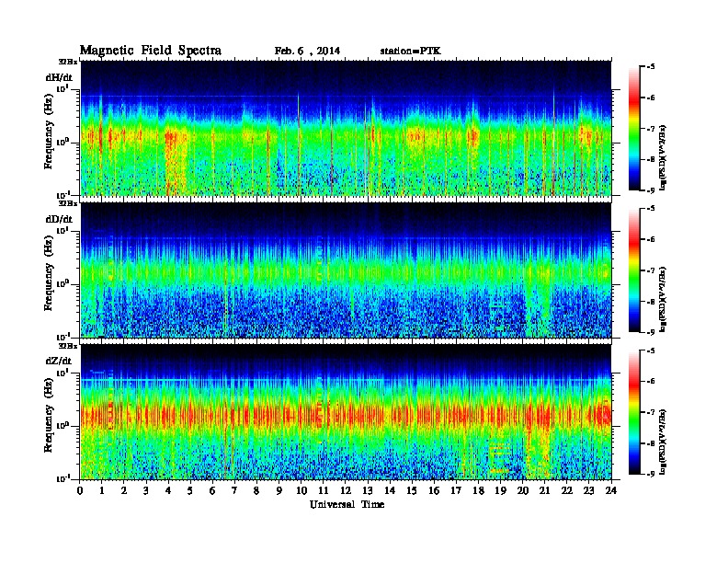Click hour 22 tick label on time axis
This screenshot has height=563, width=728.
click(x=567, y=490)
